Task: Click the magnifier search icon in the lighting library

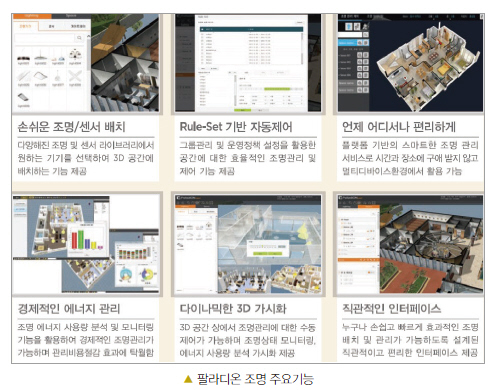Action: (79, 38)
